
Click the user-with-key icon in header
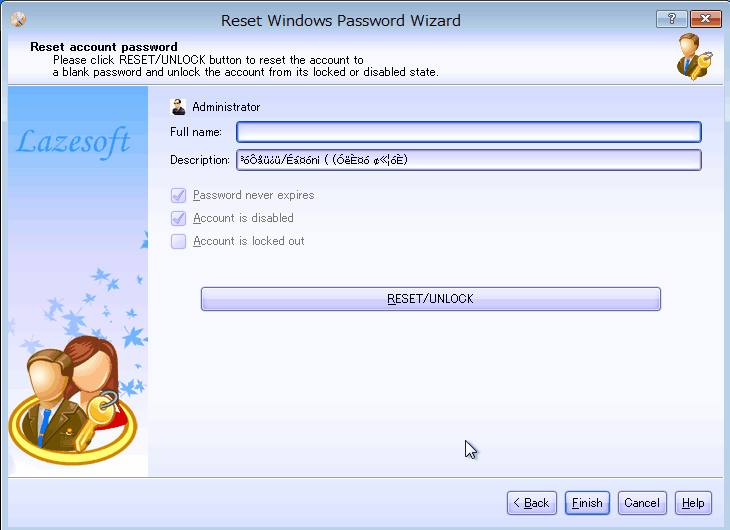694,56
